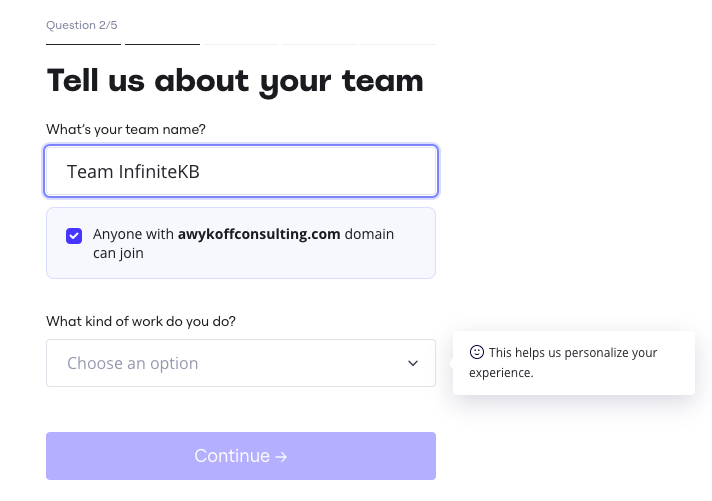Toggle the domain join checkbox
The image size is (712, 501).
pos(74,235)
